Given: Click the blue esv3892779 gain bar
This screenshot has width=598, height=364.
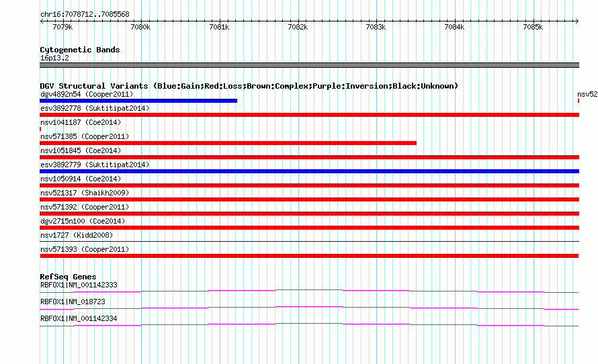Looking at the screenshot, I should click(x=309, y=171).
